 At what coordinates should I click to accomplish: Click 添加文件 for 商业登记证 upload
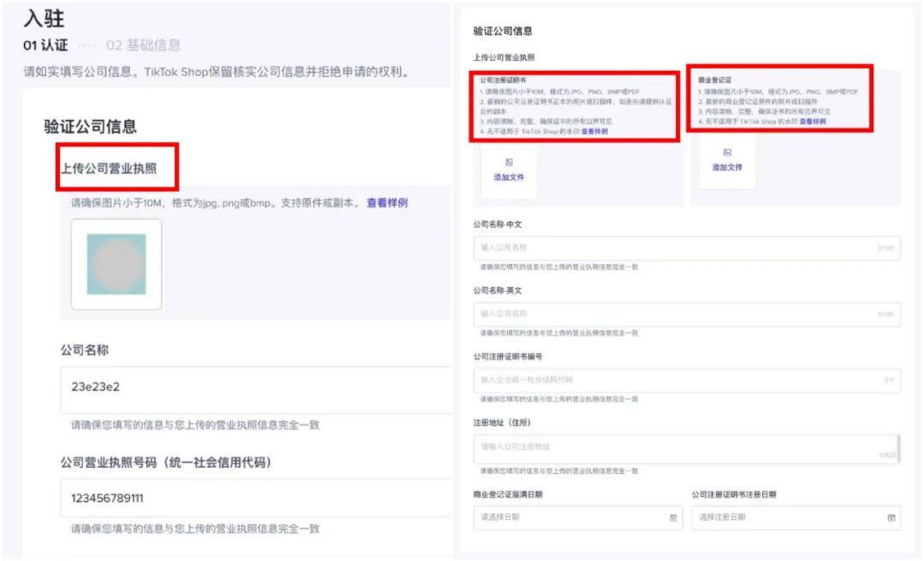click(727, 168)
